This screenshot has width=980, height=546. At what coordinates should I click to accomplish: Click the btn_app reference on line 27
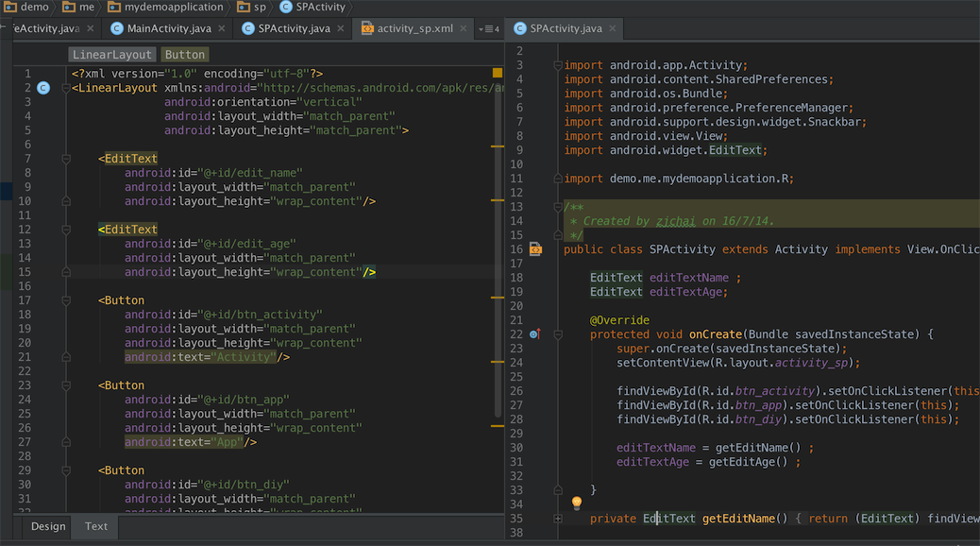[x=758, y=405]
